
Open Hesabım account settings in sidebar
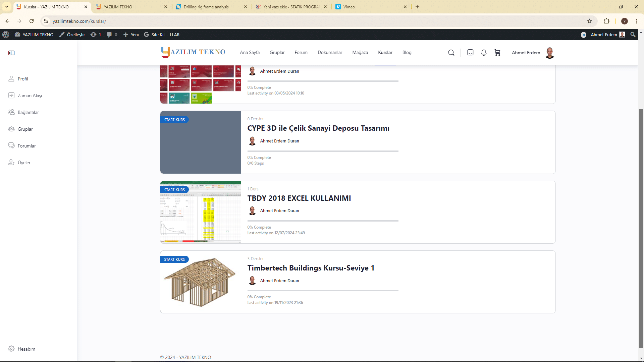tap(26, 349)
